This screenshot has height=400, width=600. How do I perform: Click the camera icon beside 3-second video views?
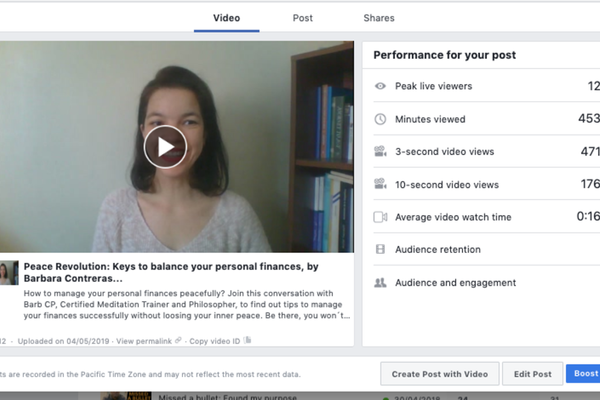click(380, 152)
